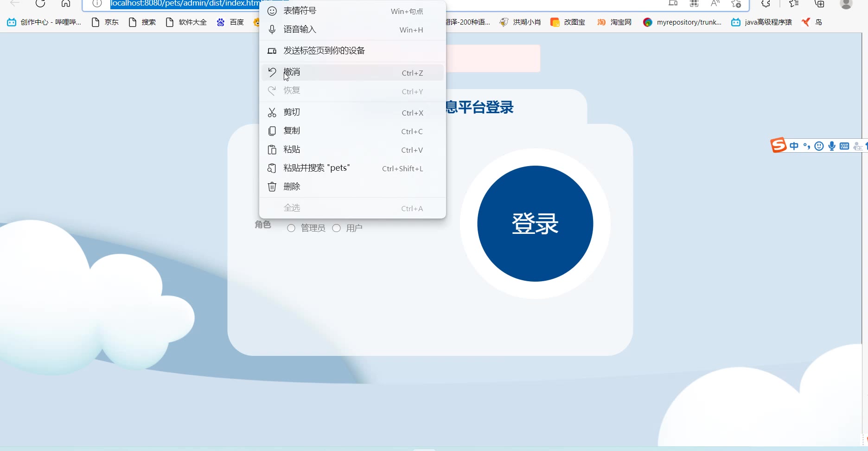The height and width of the screenshot is (451, 868).
Task: Click the round 登录 login button
Action: tap(535, 223)
